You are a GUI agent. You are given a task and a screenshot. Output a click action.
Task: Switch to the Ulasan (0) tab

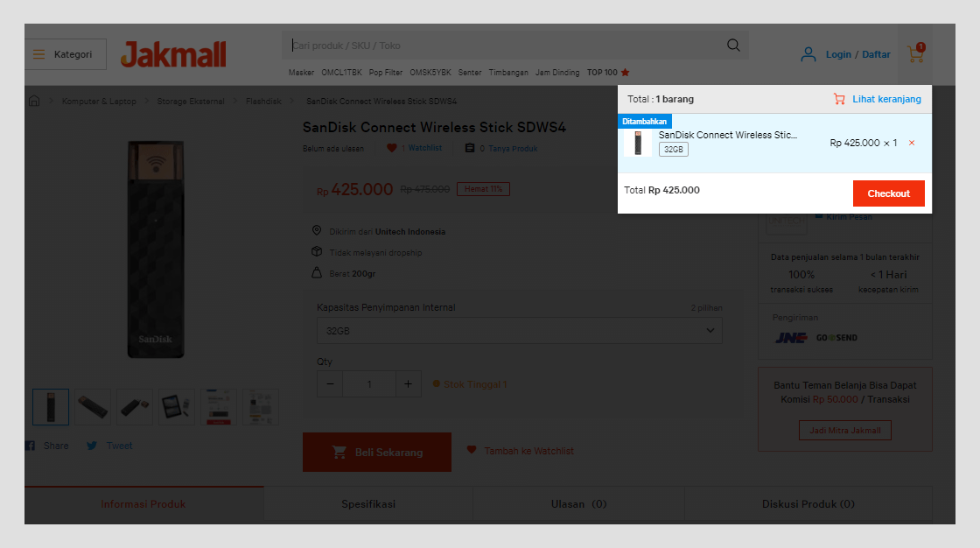point(578,504)
